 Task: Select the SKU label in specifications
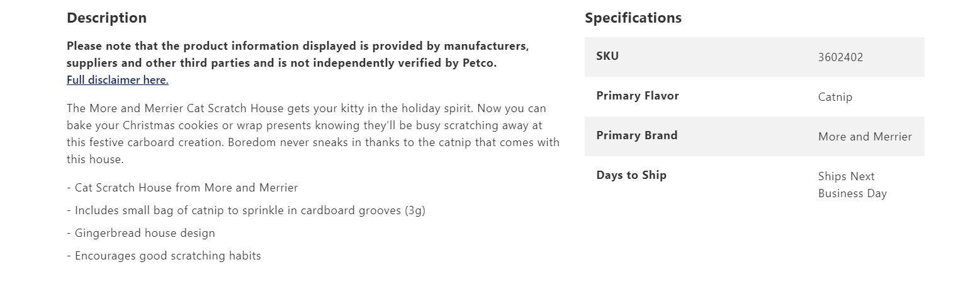pos(607,56)
